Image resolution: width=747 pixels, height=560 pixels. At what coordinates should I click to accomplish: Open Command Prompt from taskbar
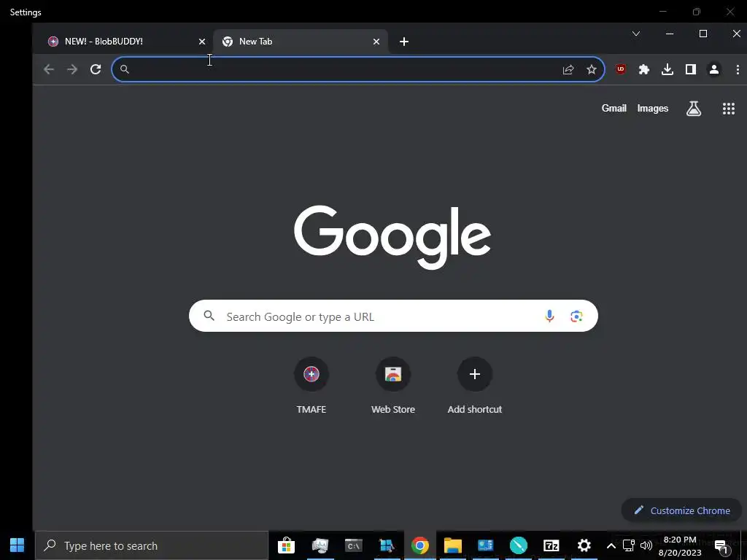click(354, 545)
